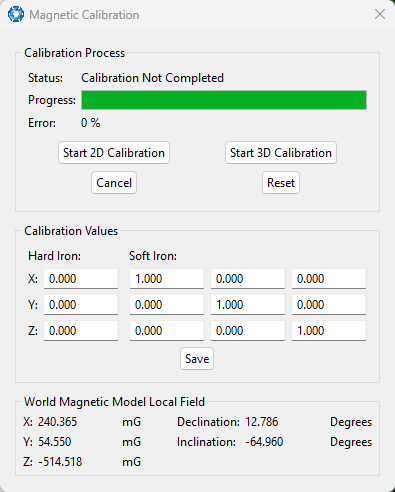
Task: Edit Soft Iron X row first column
Action: tap(167, 279)
